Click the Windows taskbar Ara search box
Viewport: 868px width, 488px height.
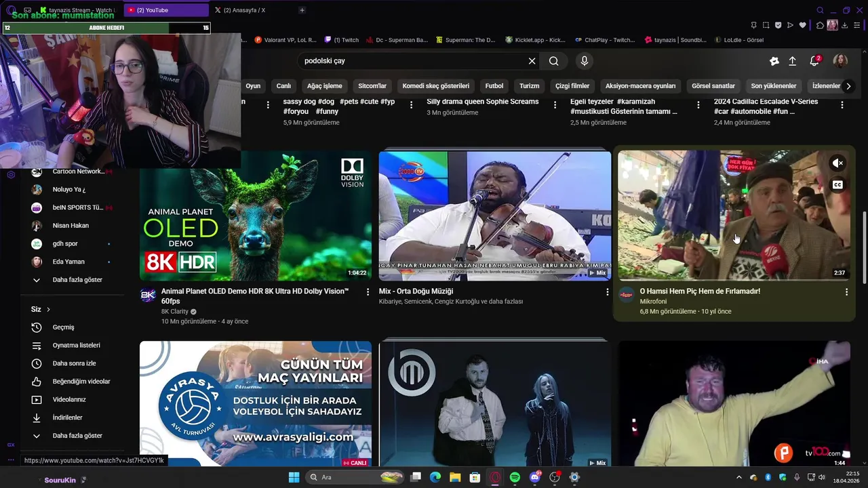pyautogui.click(x=355, y=477)
